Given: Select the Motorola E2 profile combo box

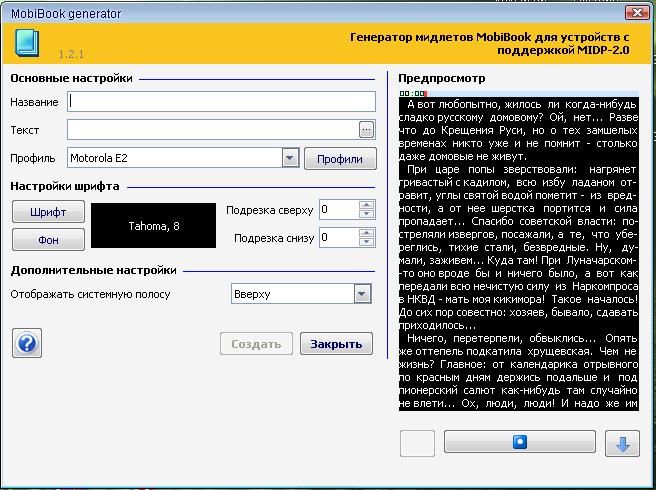Looking at the screenshot, I should (183, 158).
